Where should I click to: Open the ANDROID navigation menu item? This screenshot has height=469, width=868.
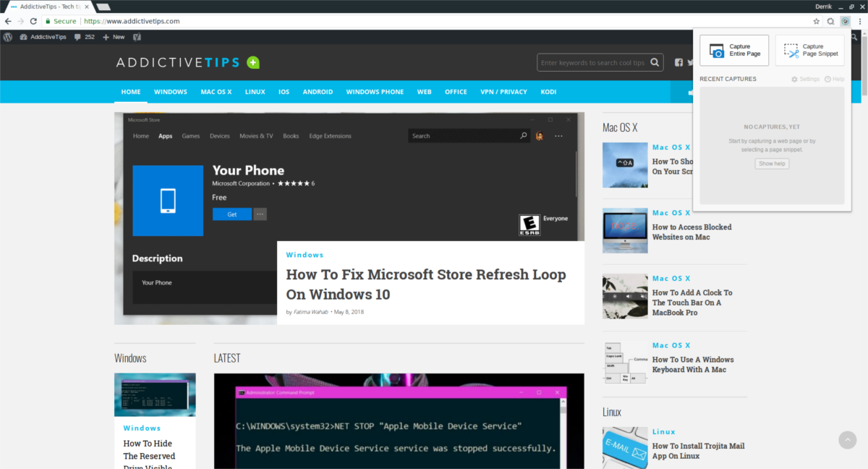(x=318, y=92)
